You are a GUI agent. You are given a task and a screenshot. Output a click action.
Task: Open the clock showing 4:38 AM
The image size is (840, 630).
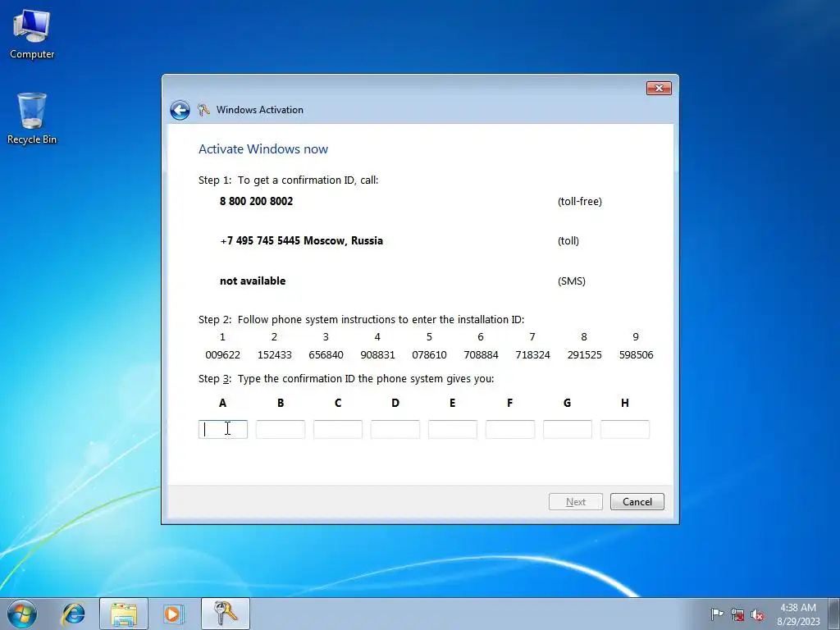click(x=798, y=614)
